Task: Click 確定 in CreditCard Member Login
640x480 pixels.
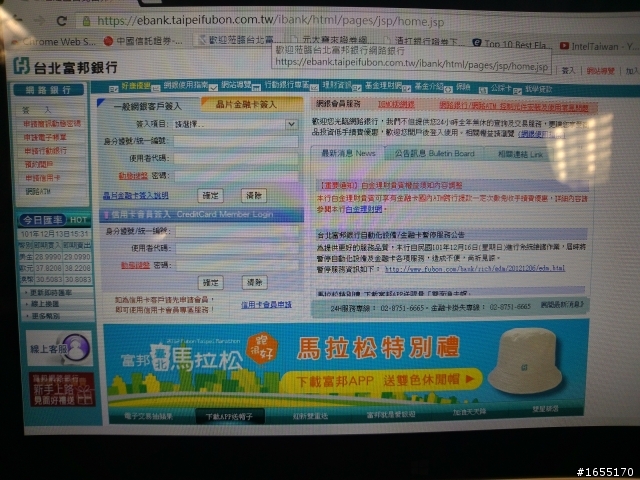Action: click(x=211, y=282)
